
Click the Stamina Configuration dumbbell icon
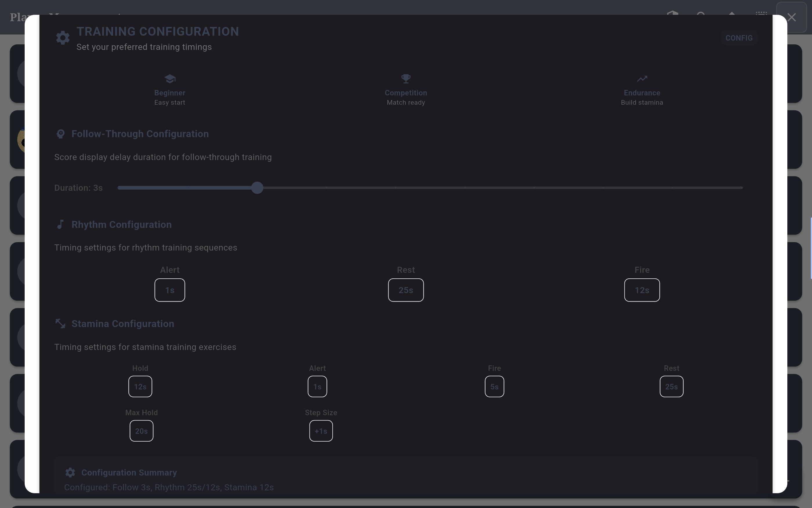[x=61, y=324]
